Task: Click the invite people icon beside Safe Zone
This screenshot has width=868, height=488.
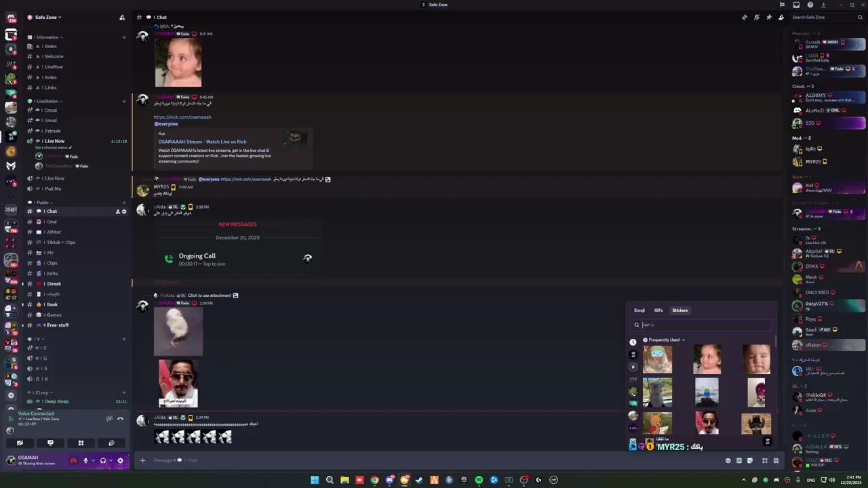Action: coord(121,18)
